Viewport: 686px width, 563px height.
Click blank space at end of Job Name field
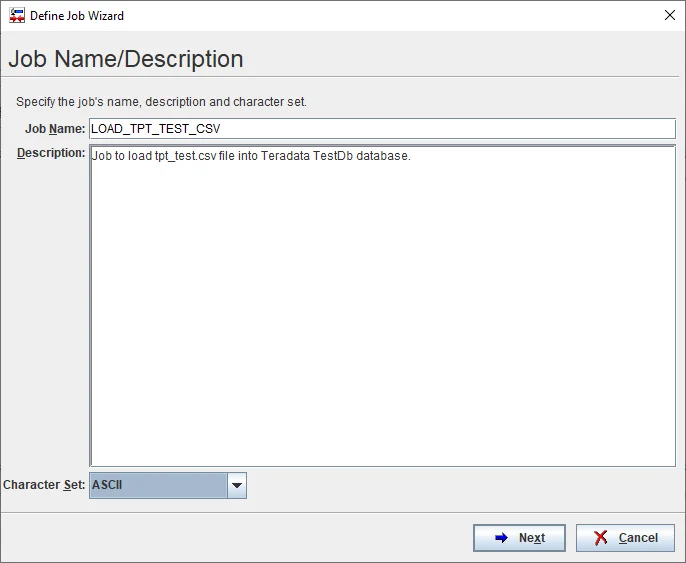click(x=450, y=129)
